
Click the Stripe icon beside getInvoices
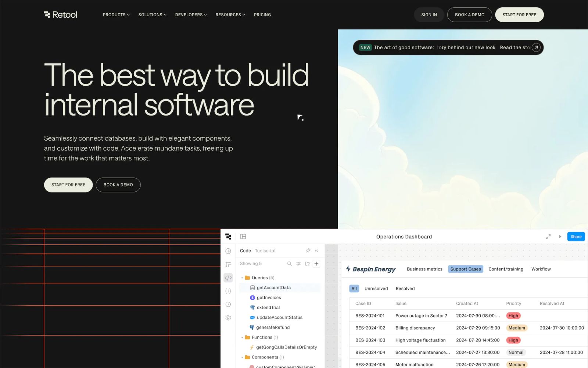pos(252,298)
